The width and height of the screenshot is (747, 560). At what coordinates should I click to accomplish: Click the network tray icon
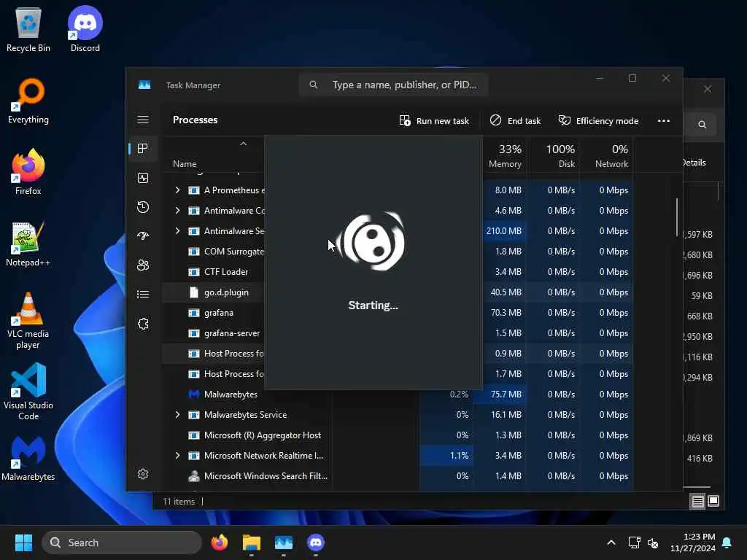[x=634, y=542]
